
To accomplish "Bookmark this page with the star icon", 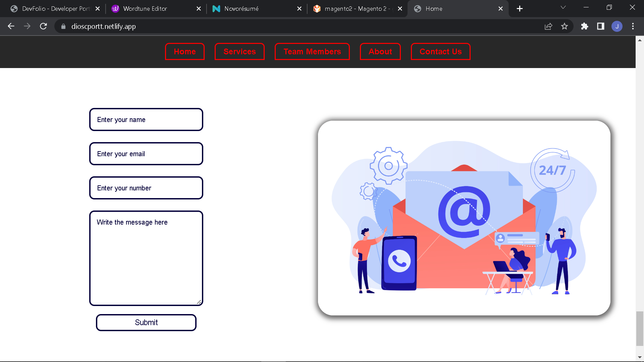I will (x=565, y=26).
